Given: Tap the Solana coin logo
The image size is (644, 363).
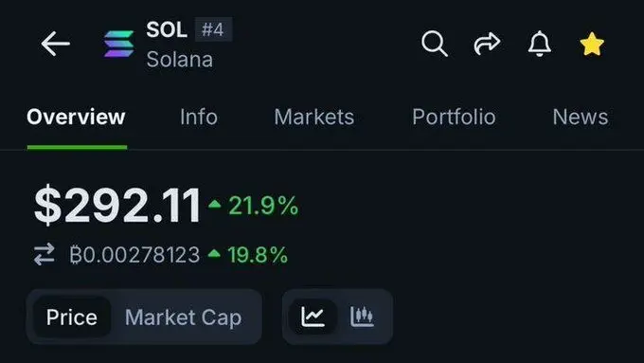Looking at the screenshot, I should pos(118,44).
